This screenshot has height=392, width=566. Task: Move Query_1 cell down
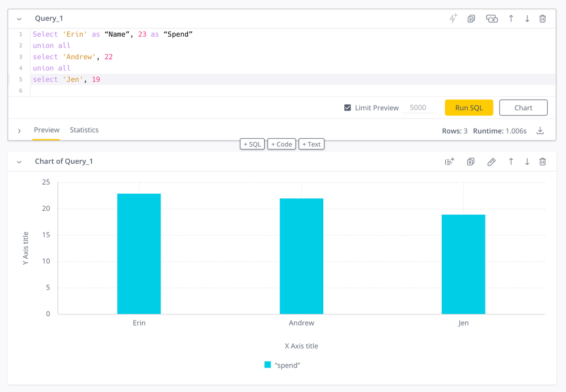pyautogui.click(x=527, y=19)
